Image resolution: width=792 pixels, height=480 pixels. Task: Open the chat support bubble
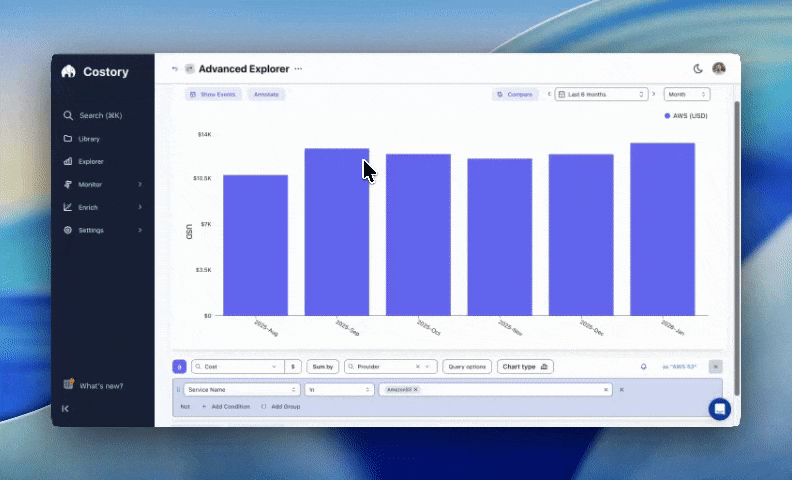point(719,409)
